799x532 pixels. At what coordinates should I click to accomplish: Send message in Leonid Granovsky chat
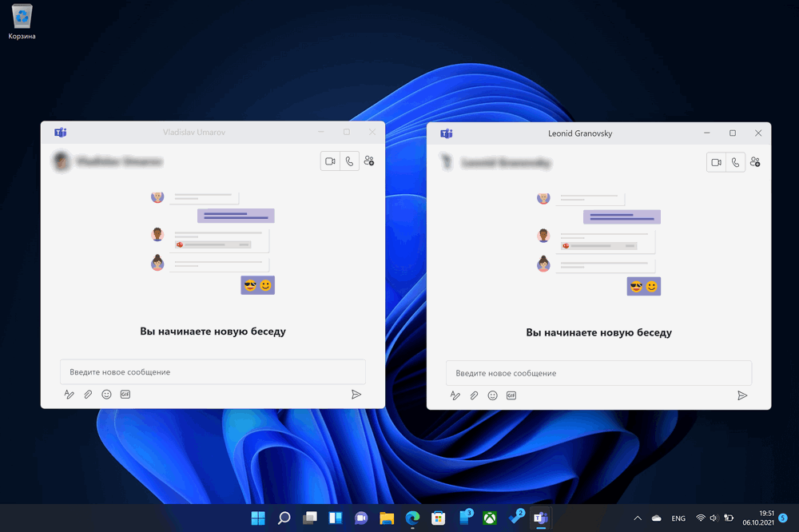click(742, 395)
